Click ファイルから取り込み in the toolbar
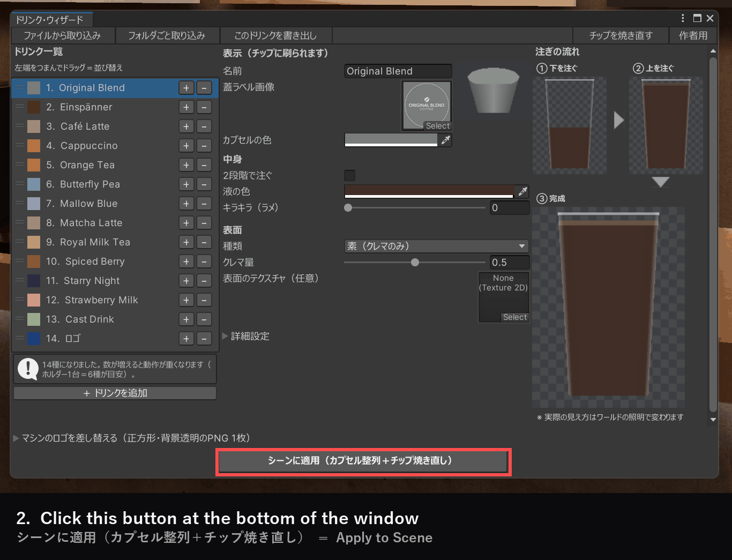Screen dimensions: 732x560 62,35
